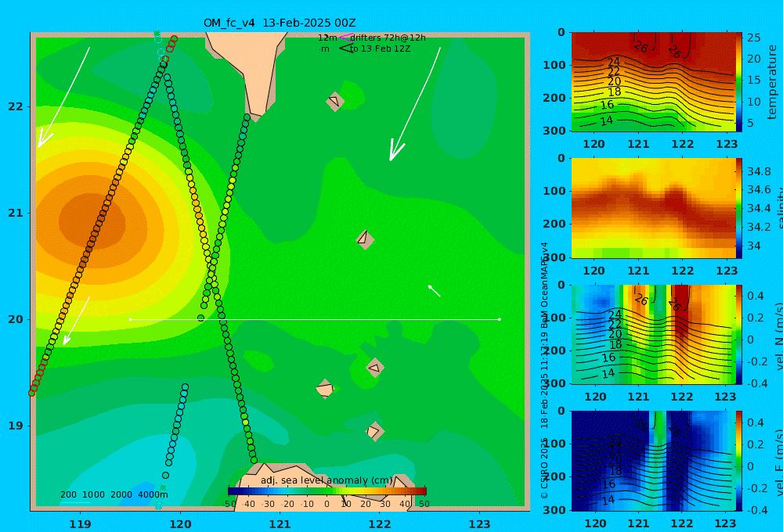
Task: Click the island marker near 121.5E 22N
Action: pyautogui.click(x=335, y=101)
